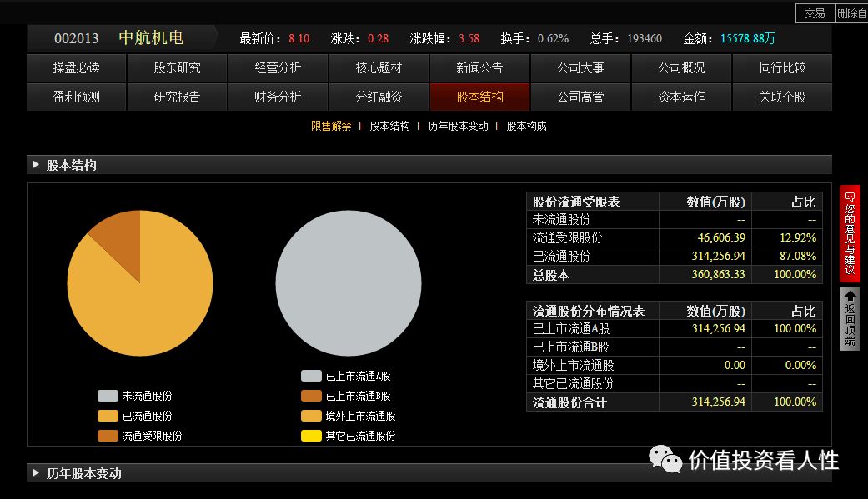Image resolution: width=868 pixels, height=499 pixels.
Task: Open the 关联个股 tab
Action: click(782, 97)
